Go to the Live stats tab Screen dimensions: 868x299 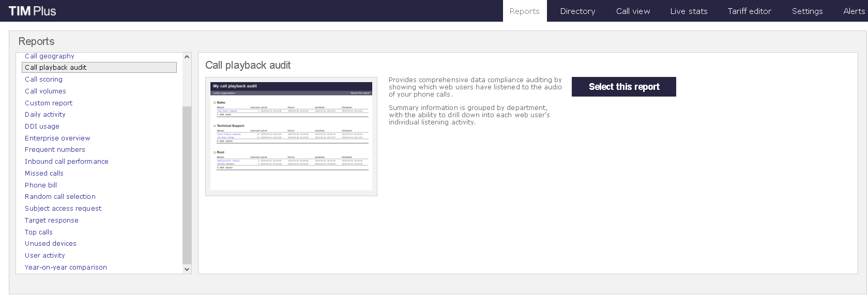pos(689,11)
